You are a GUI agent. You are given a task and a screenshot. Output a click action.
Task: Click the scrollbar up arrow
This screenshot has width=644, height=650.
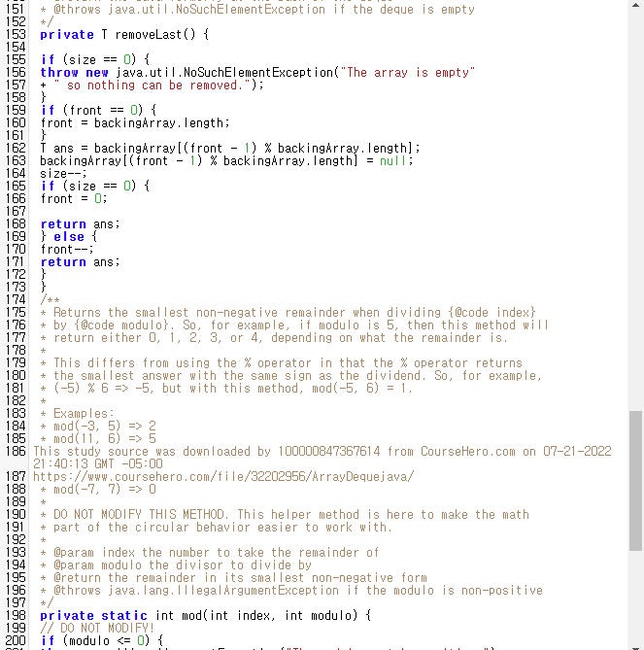click(x=635, y=5)
